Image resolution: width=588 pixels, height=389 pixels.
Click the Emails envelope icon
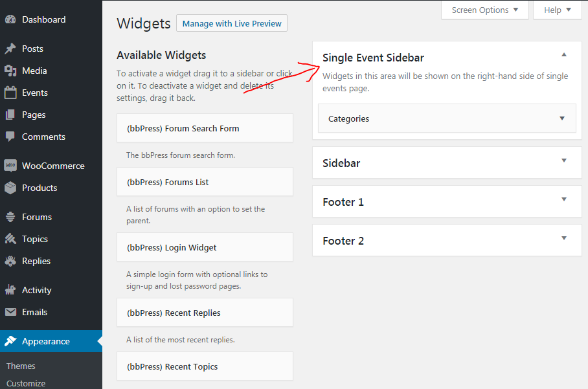tap(10, 312)
